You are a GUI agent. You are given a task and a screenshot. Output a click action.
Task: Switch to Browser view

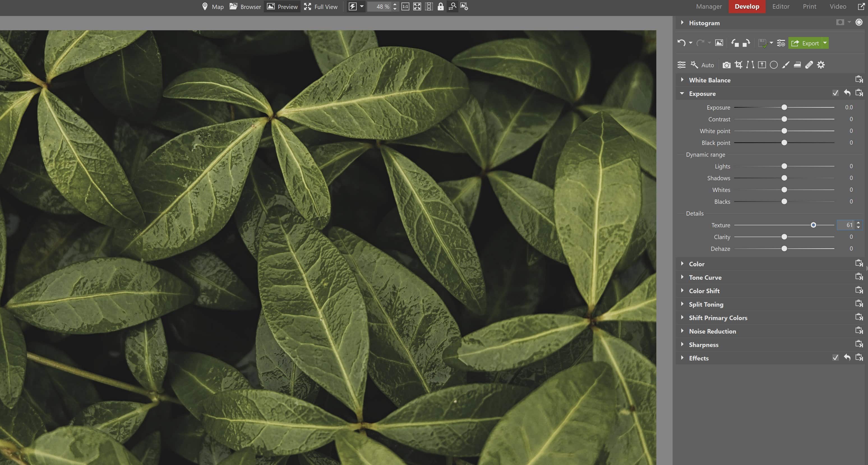click(x=245, y=6)
